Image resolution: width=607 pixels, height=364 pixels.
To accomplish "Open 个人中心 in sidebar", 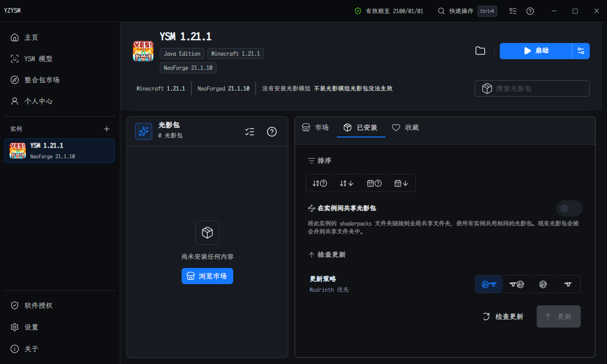I will (x=60, y=101).
